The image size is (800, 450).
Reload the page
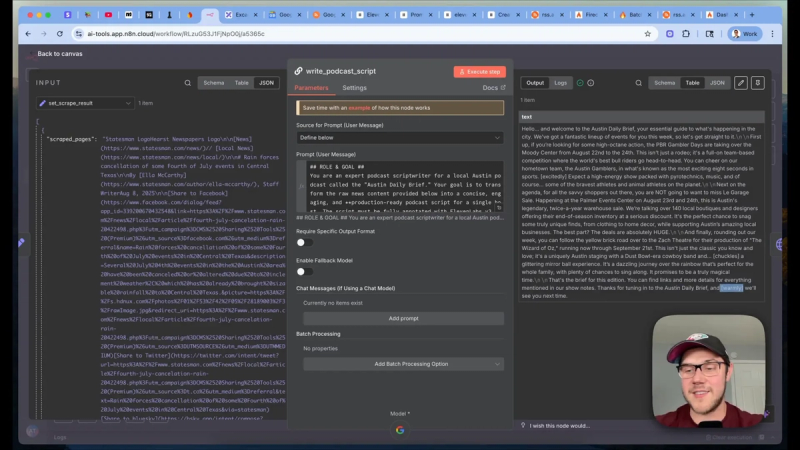point(60,34)
